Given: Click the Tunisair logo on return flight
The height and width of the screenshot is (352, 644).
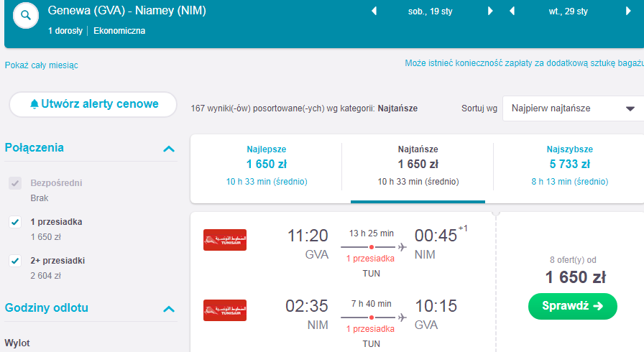Looking at the screenshot, I should [225, 310].
